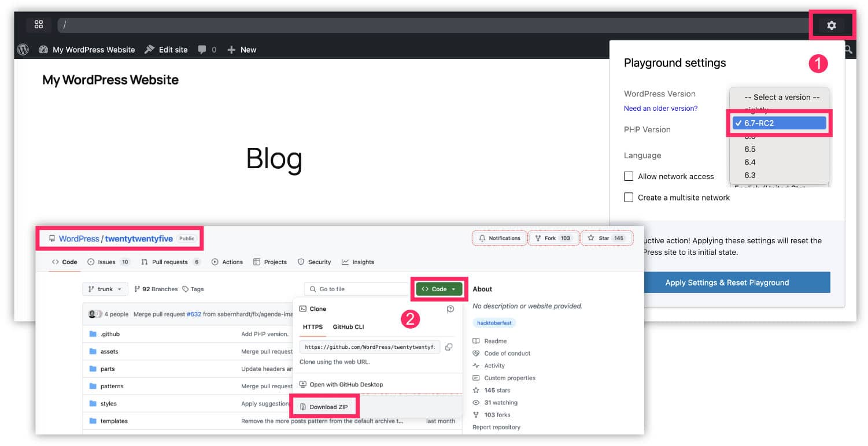Switch to the Issues tab
Viewport: 868px width, 446px height.
108,262
